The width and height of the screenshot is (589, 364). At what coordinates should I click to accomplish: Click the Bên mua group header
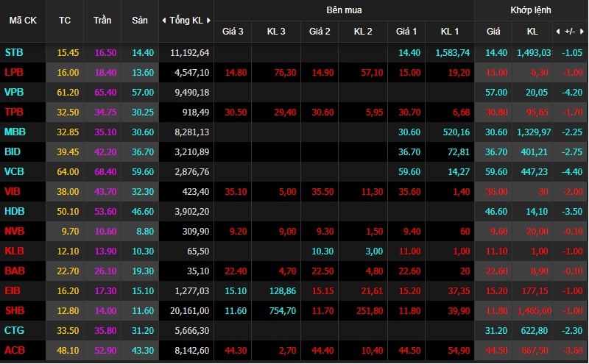[344, 10]
